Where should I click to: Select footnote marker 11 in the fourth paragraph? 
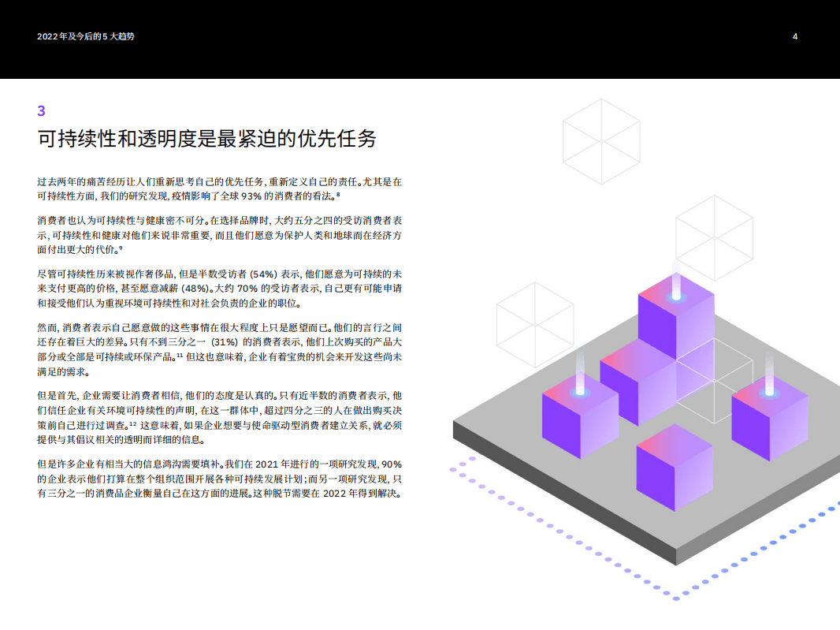(x=180, y=356)
